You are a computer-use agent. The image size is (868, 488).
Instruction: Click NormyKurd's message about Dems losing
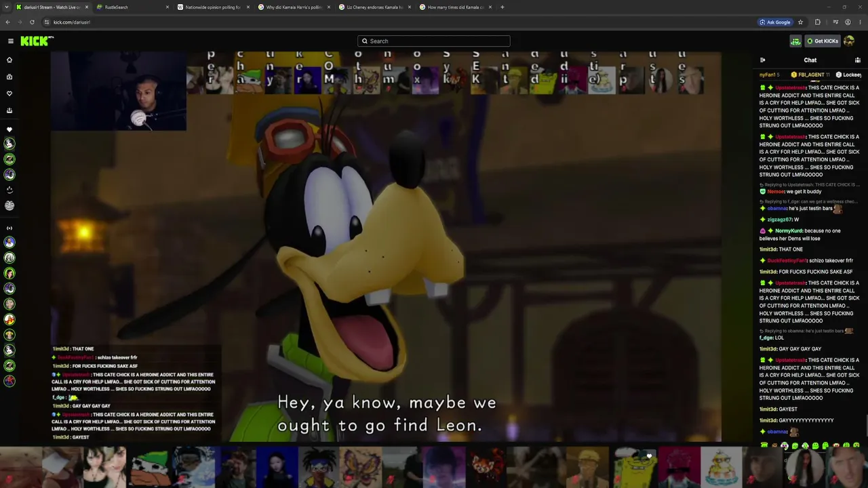802,235
